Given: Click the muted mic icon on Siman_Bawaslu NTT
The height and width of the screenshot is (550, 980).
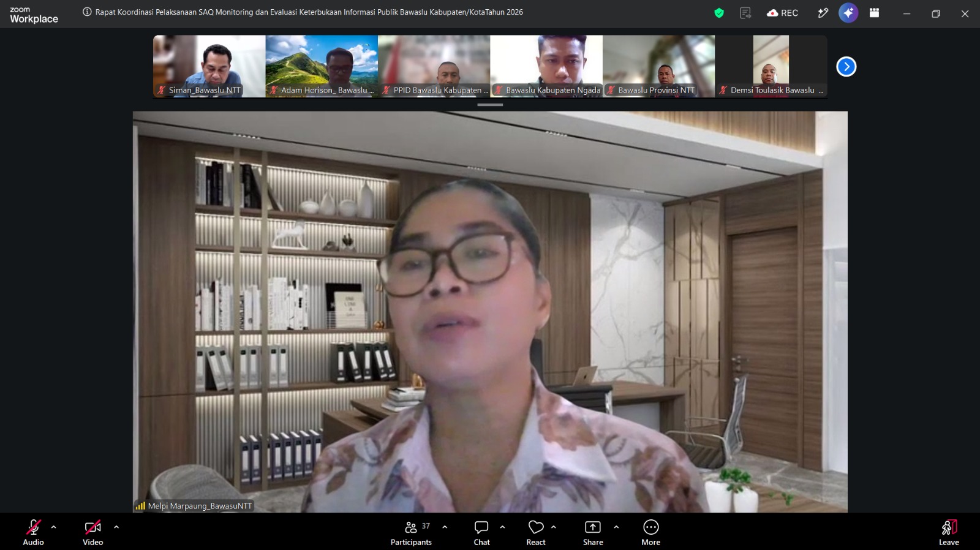Looking at the screenshot, I should 162,90.
